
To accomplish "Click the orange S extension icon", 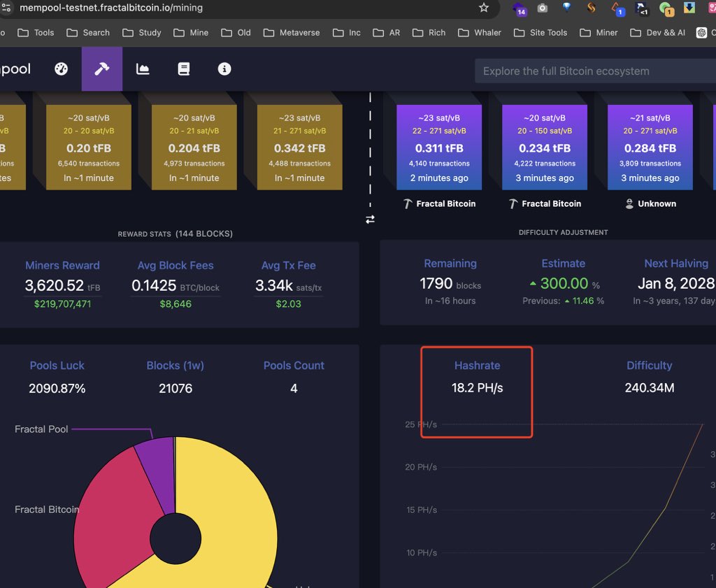I will pos(592,7).
